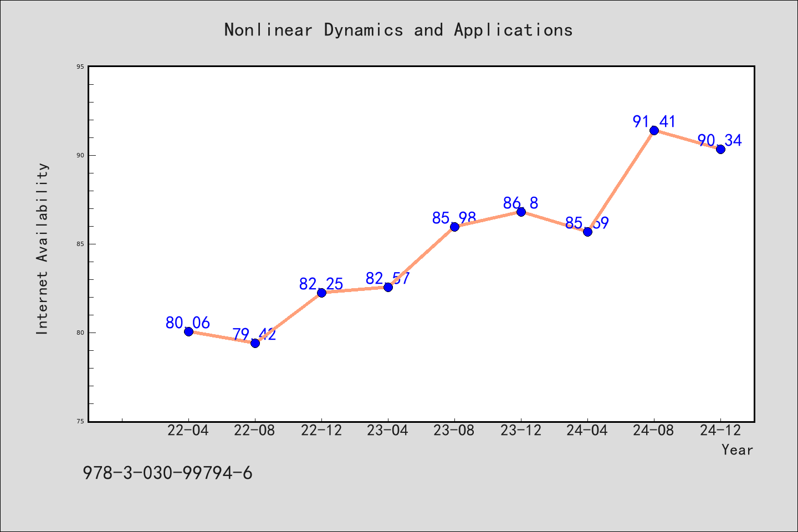
Task: Click the x-axis tick label 22-08
Action: click(255, 431)
